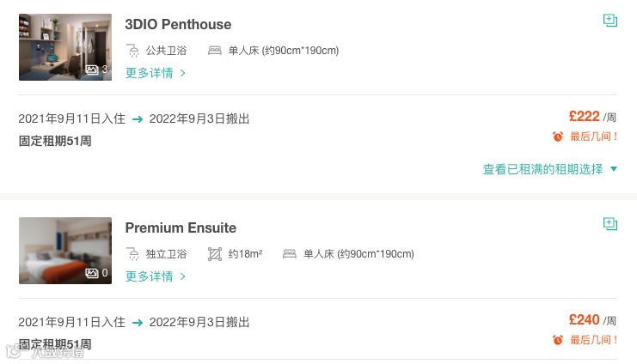Click private bathroom icon under Premium Ensuite
Screen dimensions: 637x364
pos(132,253)
